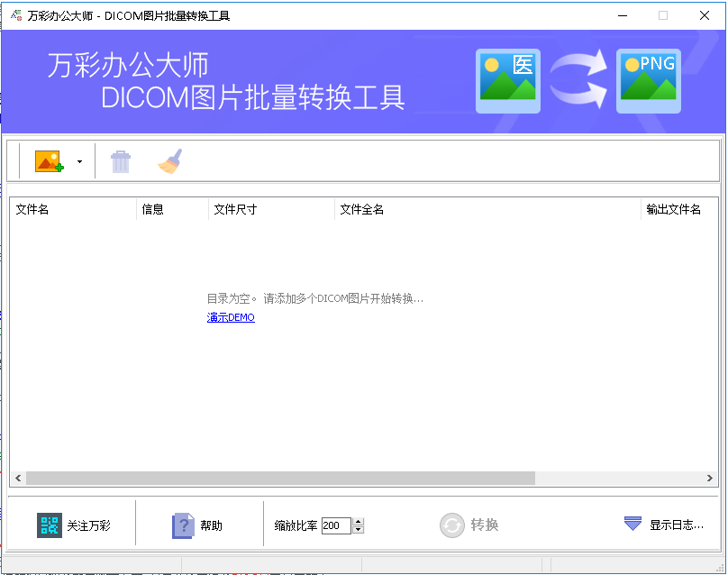Click the PNG image icon in banner

click(x=649, y=80)
